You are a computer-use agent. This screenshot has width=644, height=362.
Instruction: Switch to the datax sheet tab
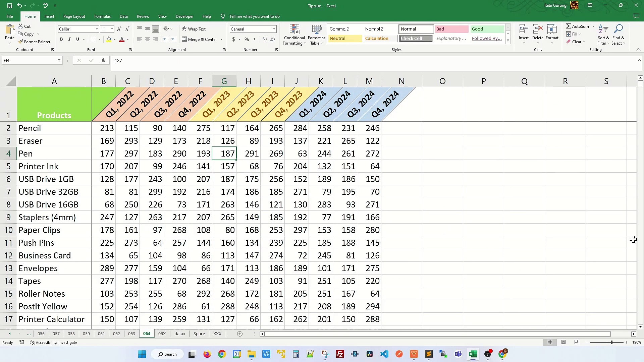[180, 334]
